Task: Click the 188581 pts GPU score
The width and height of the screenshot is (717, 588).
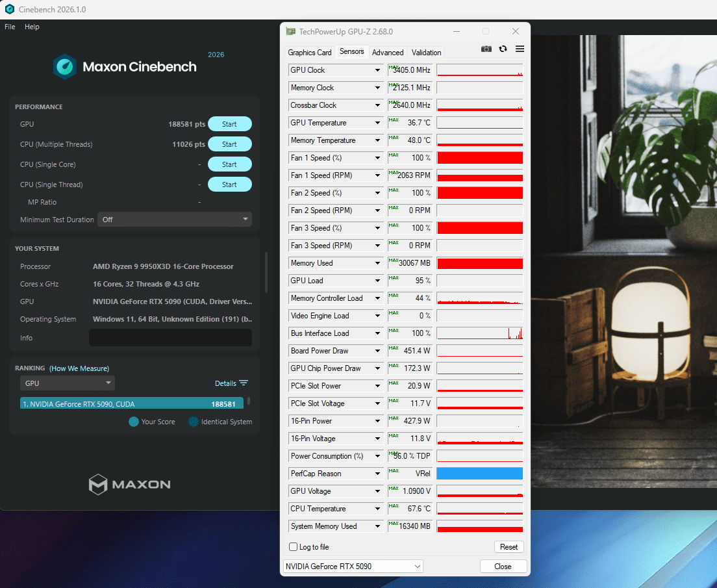Action: 186,124
